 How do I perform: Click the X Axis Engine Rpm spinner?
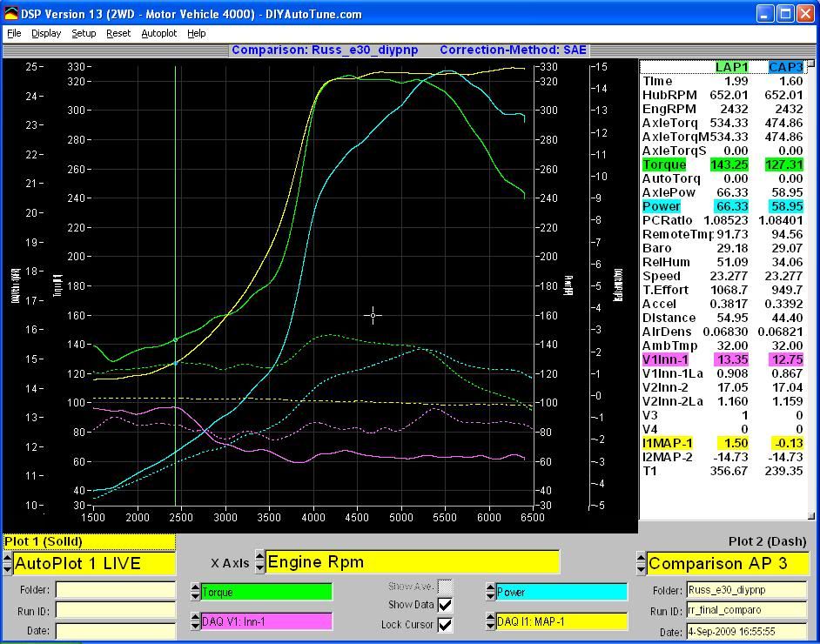(260, 562)
